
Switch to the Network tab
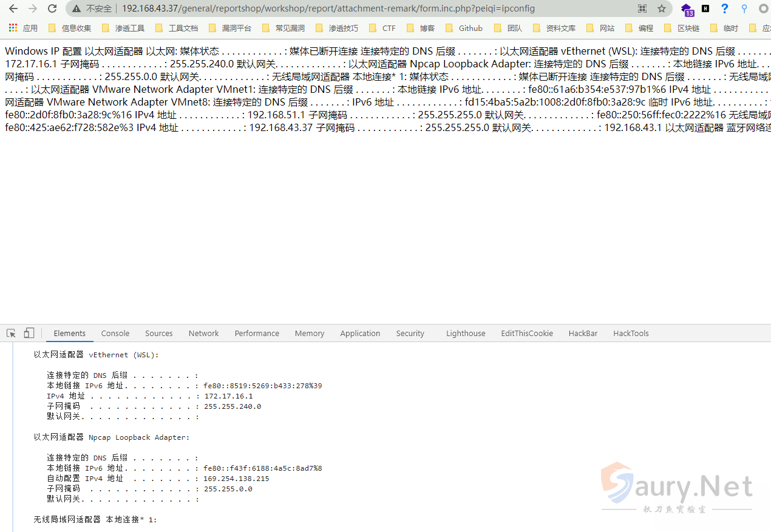203,333
